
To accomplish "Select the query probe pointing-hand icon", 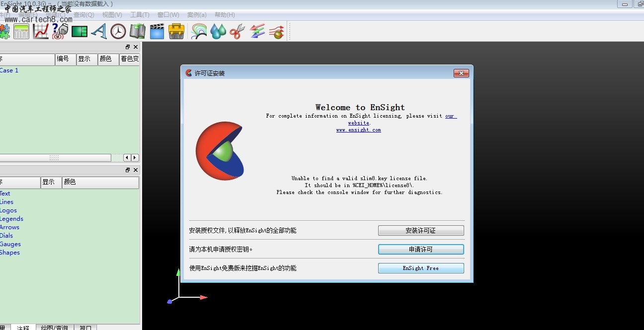I will point(60,31).
